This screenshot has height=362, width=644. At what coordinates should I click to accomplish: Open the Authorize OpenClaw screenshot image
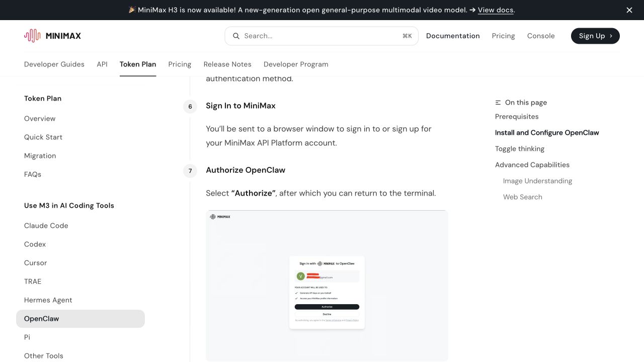coord(327,286)
